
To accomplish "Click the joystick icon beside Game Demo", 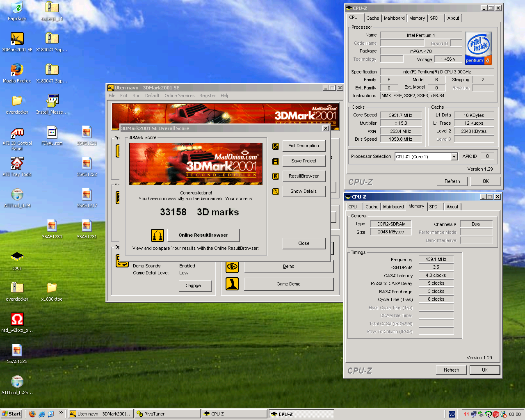I will click(x=232, y=284).
